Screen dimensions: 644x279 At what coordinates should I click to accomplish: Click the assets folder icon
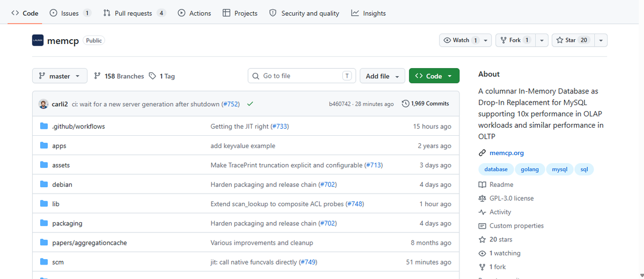[x=44, y=165]
